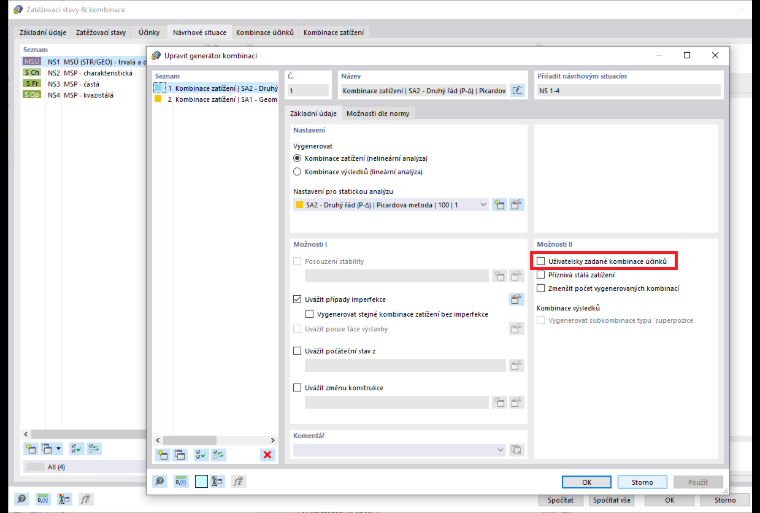Click Storno button in background window

[x=725, y=500]
